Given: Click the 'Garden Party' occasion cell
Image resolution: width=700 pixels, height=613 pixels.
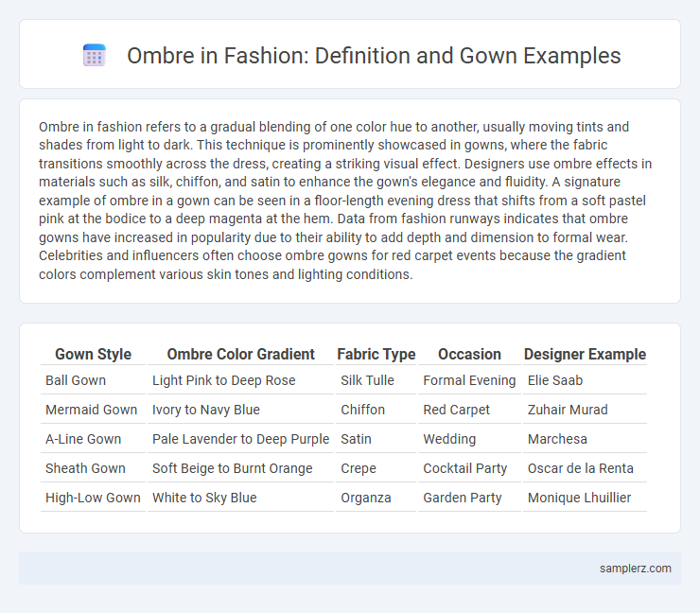Looking at the screenshot, I should (x=469, y=498).
